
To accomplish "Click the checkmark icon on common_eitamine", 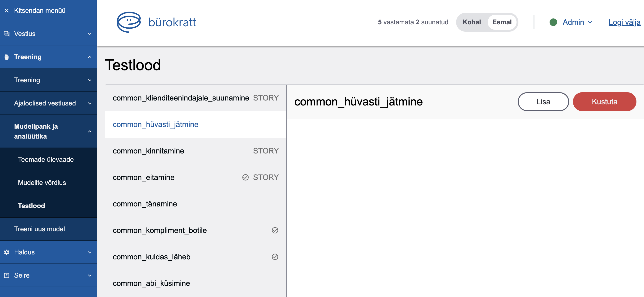I will coord(246,177).
